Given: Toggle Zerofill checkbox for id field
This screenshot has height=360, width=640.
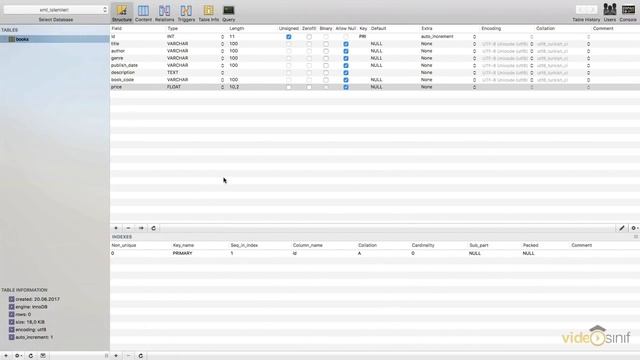Looking at the screenshot, I should tap(309, 37).
